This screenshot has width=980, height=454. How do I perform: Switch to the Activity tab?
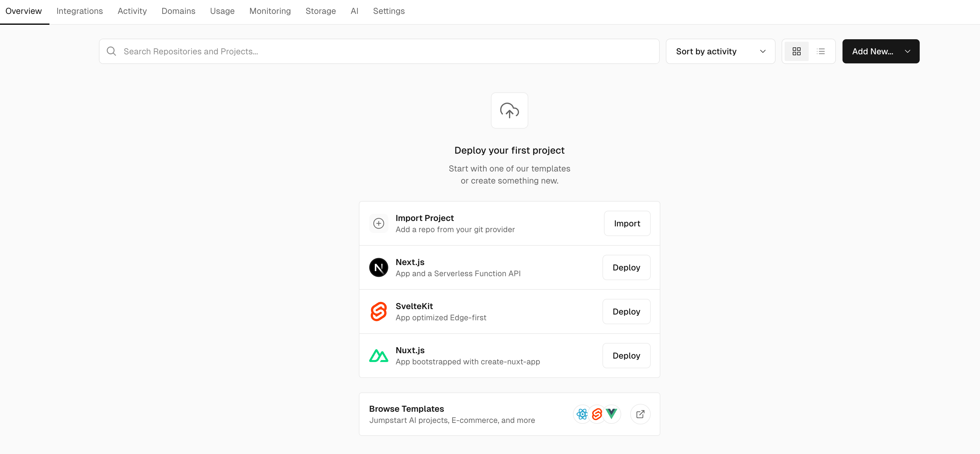point(132,11)
